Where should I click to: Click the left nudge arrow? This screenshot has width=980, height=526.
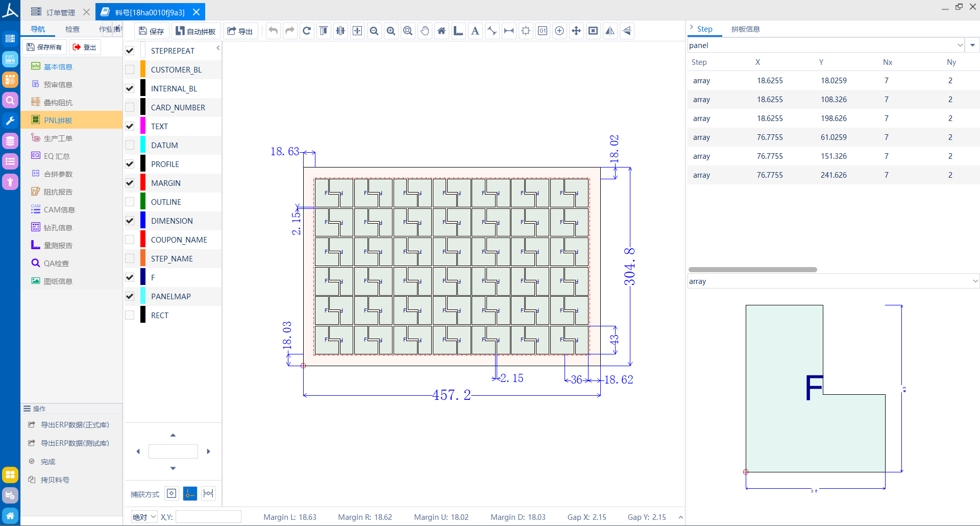tap(138, 451)
